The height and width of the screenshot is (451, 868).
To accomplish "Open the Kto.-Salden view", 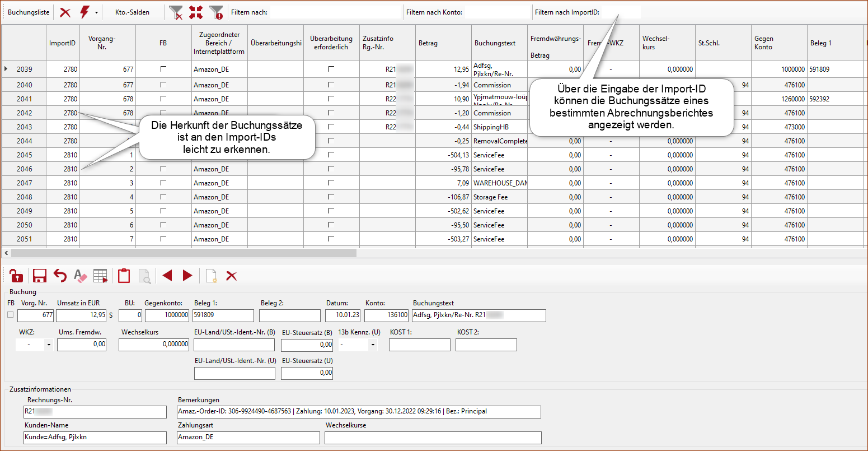I will pos(132,12).
